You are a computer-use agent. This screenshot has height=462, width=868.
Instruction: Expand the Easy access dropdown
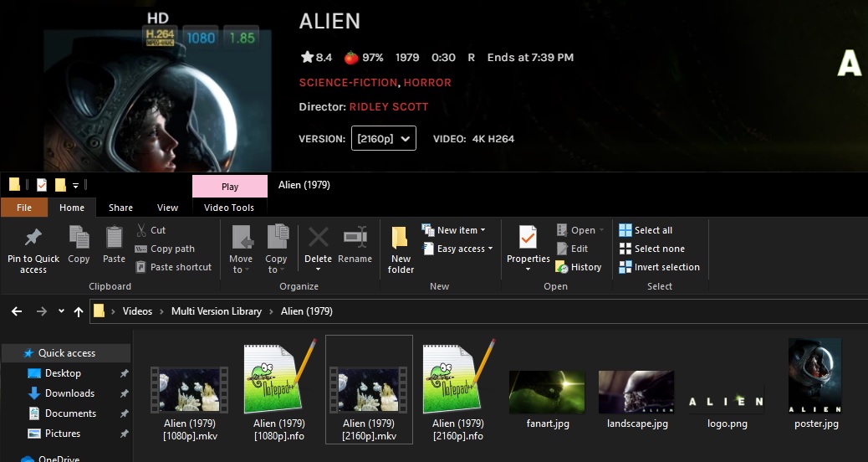pyautogui.click(x=490, y=249)
